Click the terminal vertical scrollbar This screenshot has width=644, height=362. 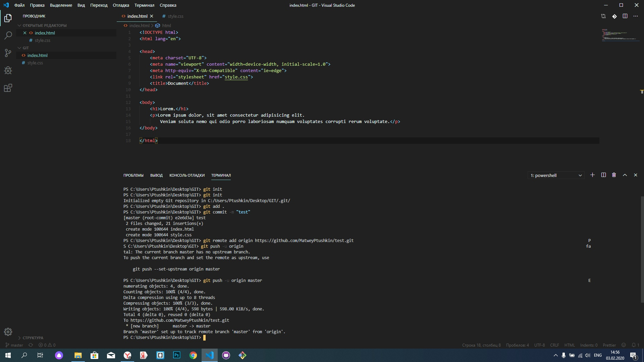642,249
